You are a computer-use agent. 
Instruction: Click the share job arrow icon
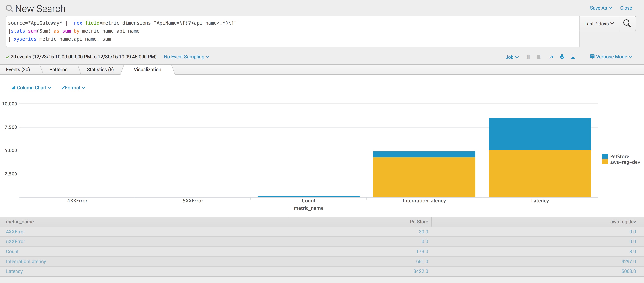(551, 57)
